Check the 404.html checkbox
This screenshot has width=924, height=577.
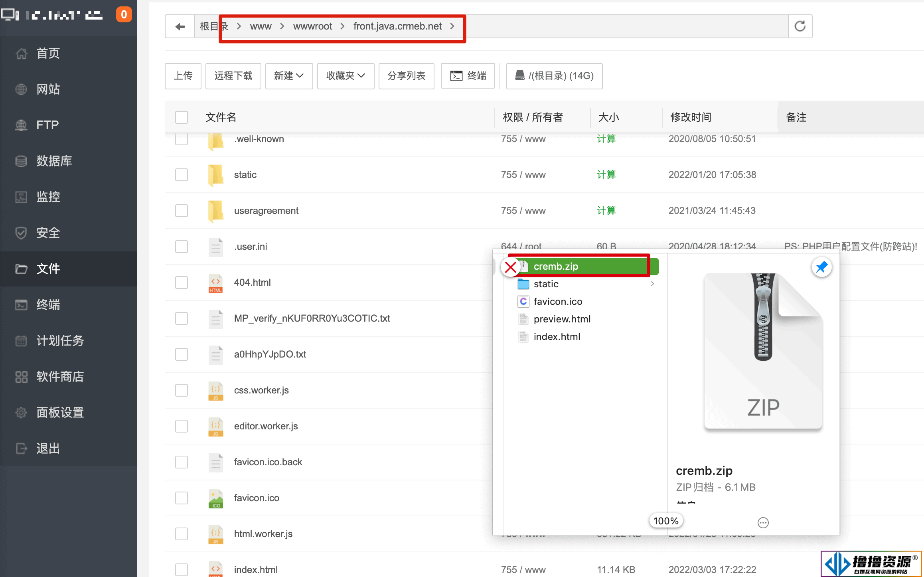tap(182, 283)
